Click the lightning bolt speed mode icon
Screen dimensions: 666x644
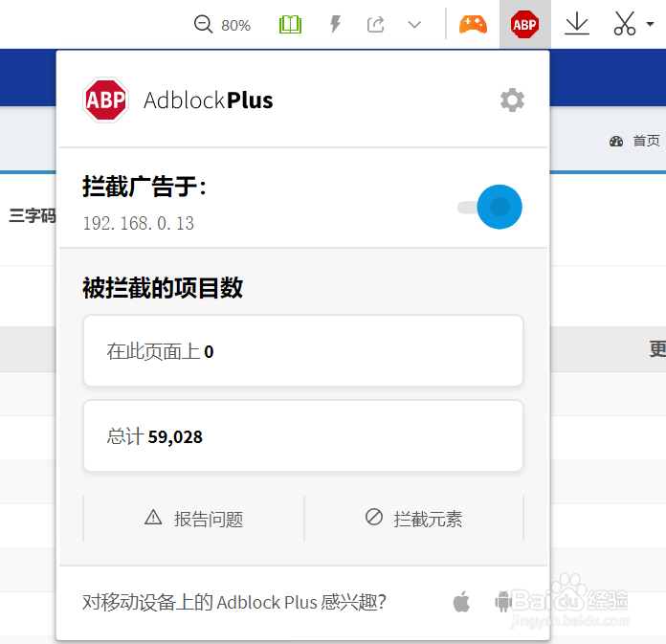pyautogui.click(x=336, y=24)
